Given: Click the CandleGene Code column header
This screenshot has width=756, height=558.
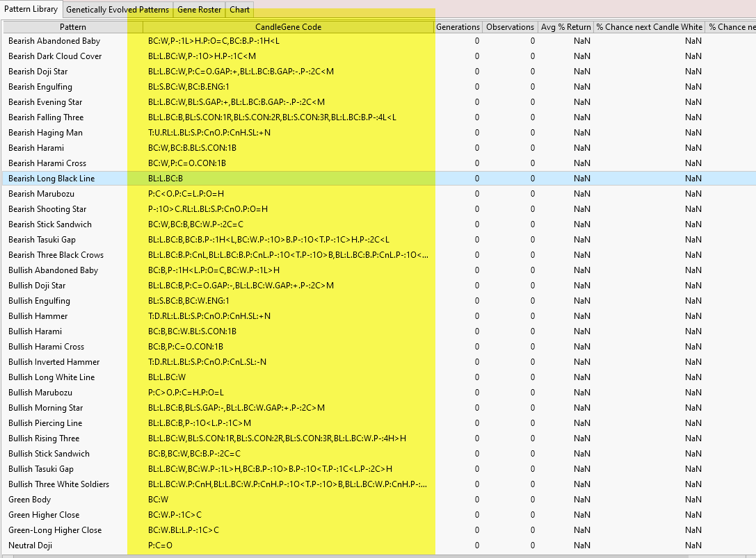Looking at the screenshot, I should pyautogui.click(x=288, y=27).
